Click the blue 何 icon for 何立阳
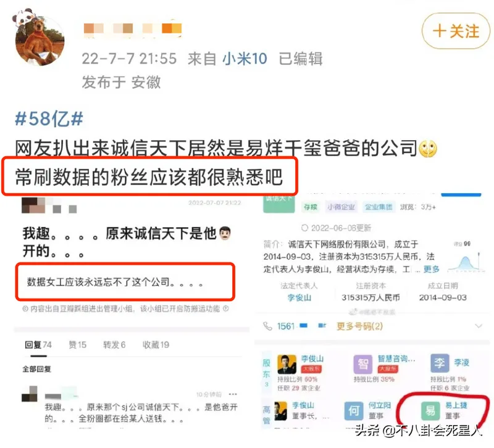 354,410
